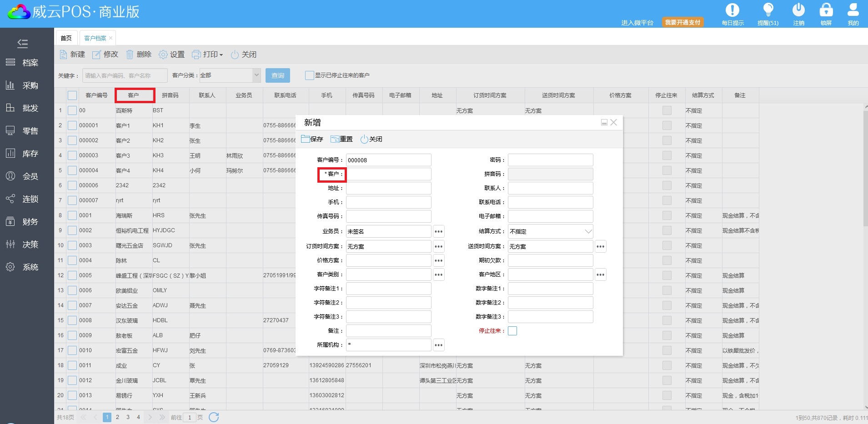Click the 锁屏 lock screen icon
Viewport: 868px width, 424px height.
(826, 10)
